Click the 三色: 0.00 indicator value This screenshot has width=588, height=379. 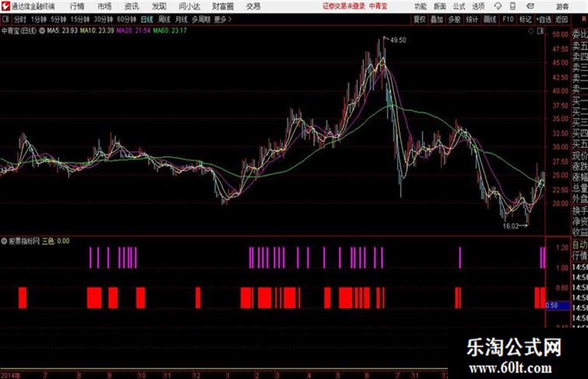click(x=55, y=241)
